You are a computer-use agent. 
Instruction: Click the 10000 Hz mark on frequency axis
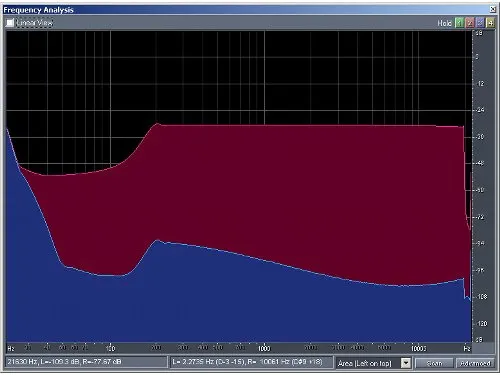pos(418,348)
